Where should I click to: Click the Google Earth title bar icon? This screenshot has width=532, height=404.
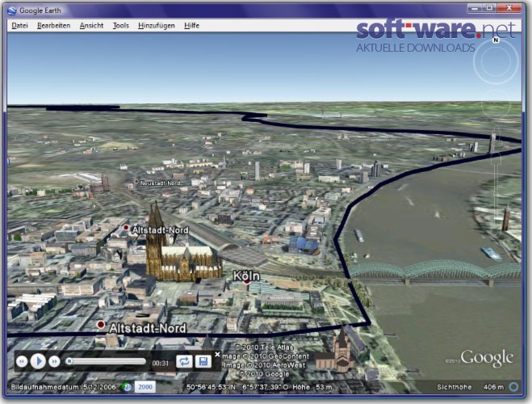(x=12, y=11)
